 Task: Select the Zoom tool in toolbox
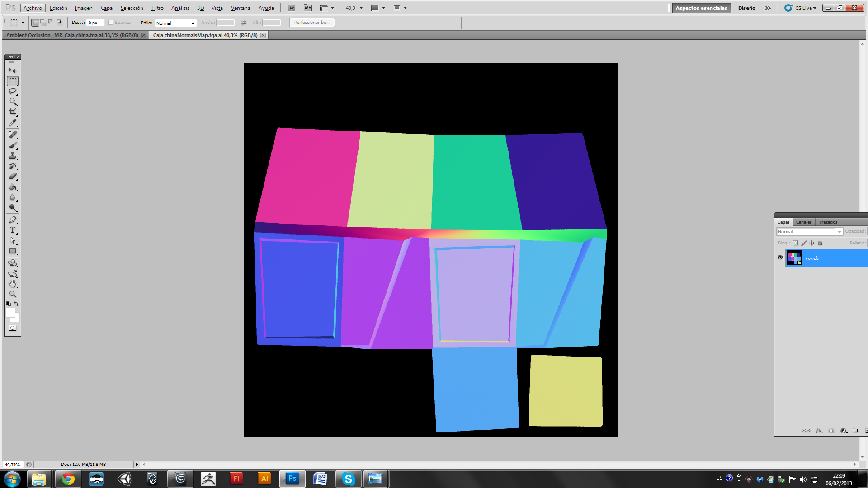tap(13, 294)
